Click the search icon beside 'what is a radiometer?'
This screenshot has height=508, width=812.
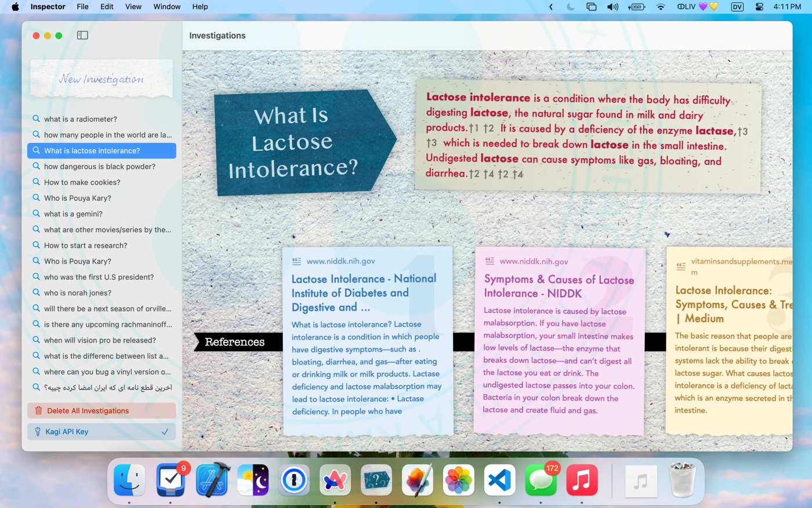pos(36,119)
